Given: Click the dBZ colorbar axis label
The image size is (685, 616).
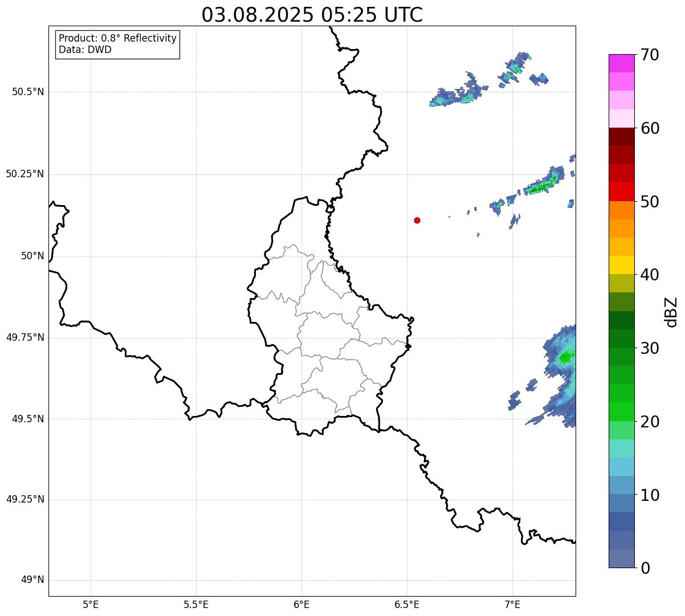Looking at the screenshot, I should pos(671,312).
